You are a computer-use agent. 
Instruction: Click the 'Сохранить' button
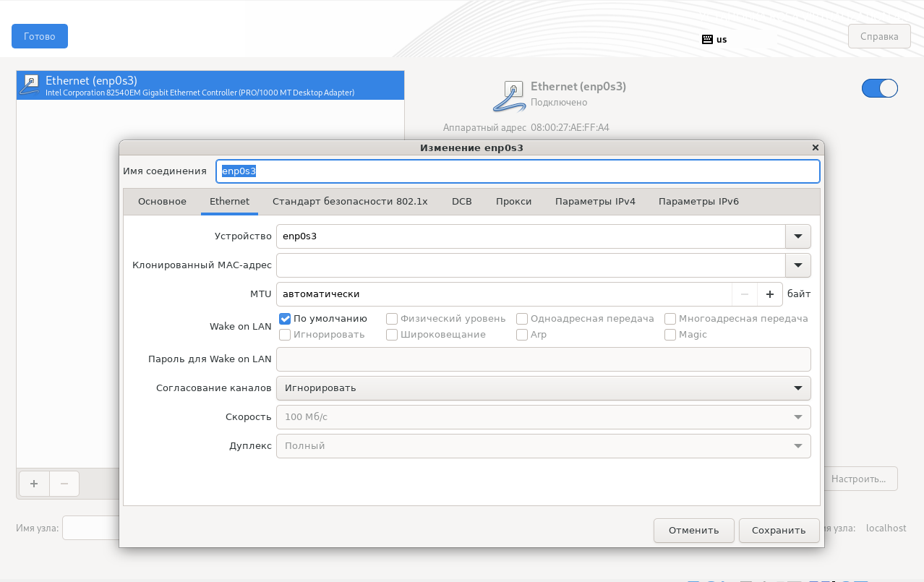[779, 530]
